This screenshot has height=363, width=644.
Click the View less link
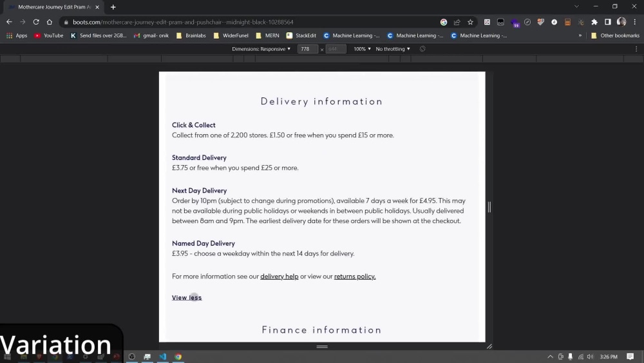click(x=187, y=298)
